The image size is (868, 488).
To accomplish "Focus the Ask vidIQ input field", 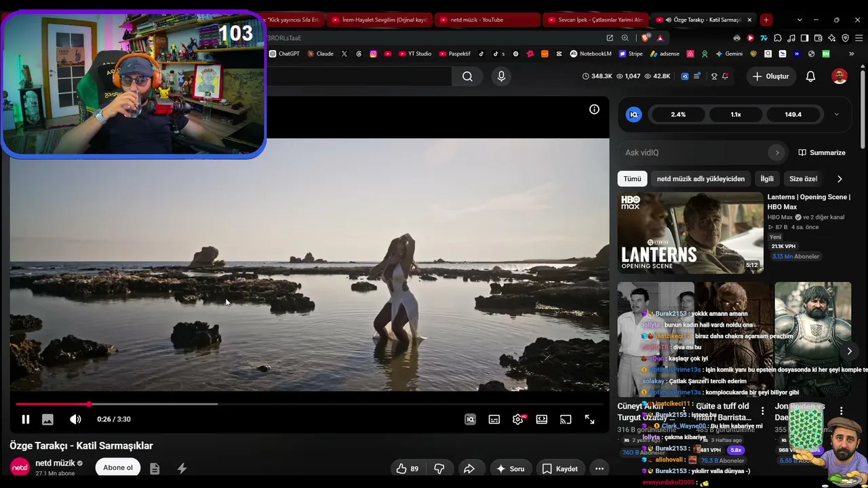I will (x=694, y=152).
